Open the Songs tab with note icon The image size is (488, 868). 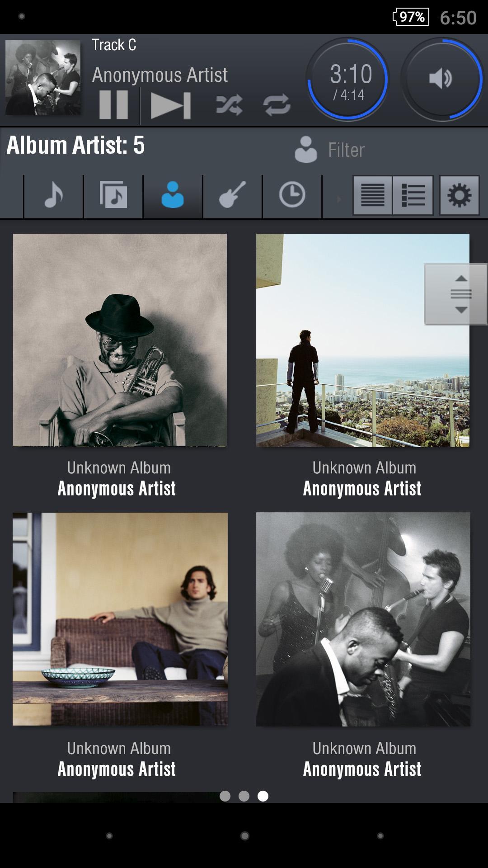[54, 196]
